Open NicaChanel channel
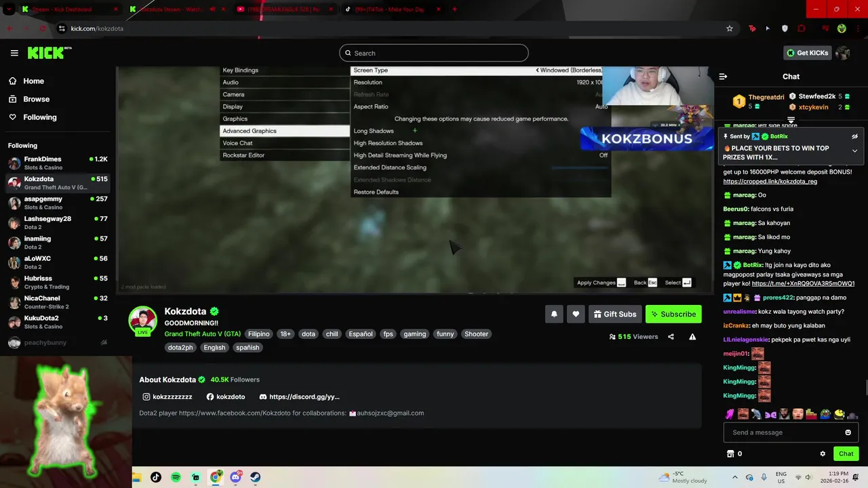Viewport: 868px width, 488px height. [58, 302]
